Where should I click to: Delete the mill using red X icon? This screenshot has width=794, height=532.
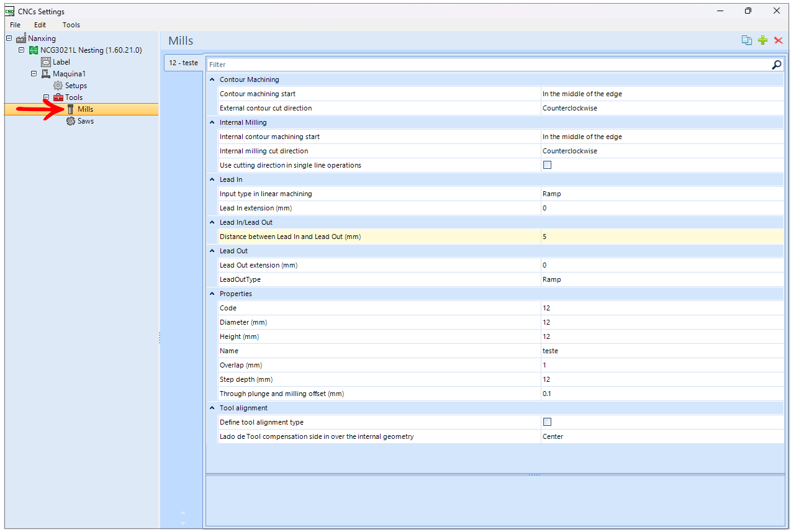coord(778,40)
